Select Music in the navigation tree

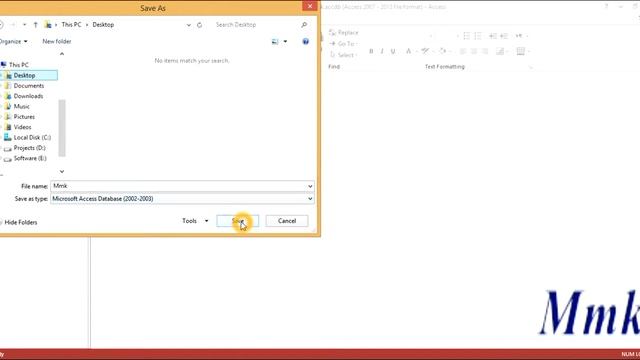(21, 107)
